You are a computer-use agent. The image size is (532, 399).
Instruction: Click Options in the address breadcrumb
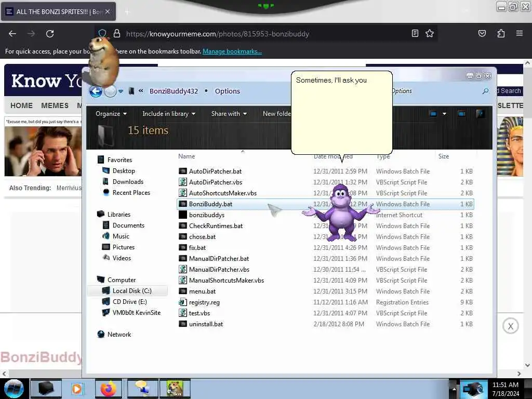point(228,91)
